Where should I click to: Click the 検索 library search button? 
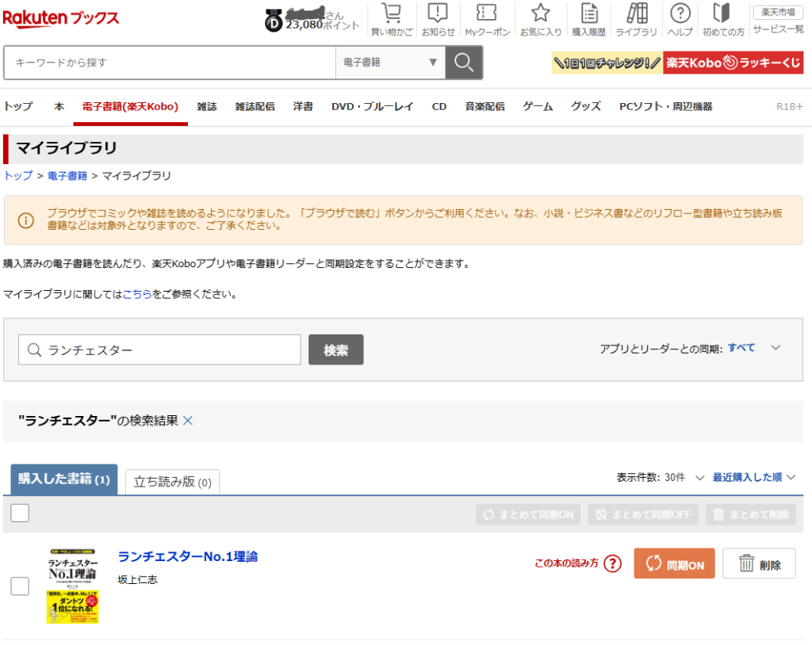[335, 350]
